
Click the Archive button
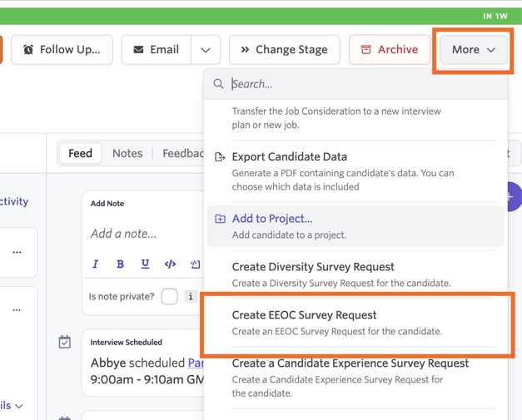click(x=390, y=50)
